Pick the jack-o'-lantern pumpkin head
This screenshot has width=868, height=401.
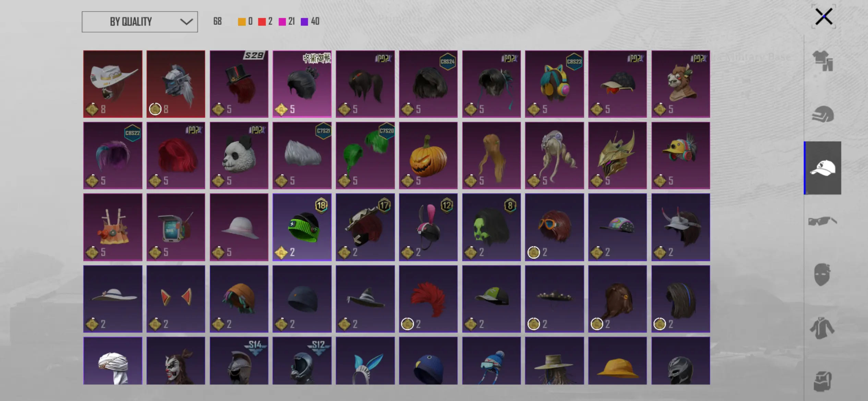coord(428,156)
